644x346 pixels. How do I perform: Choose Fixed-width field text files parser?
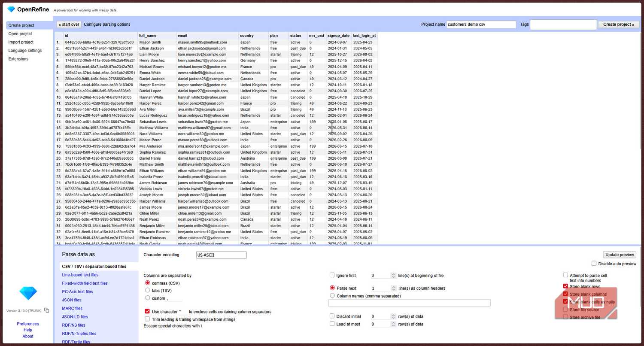tap(85, 283)
